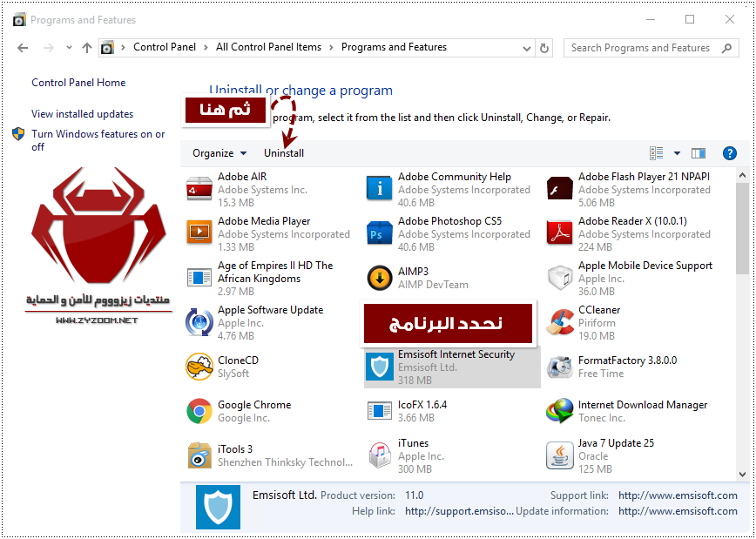Click the Adobe Flash Player 21 NPAPI icon
The height and width of the screenshot is (539, 756).
[560, 188]
